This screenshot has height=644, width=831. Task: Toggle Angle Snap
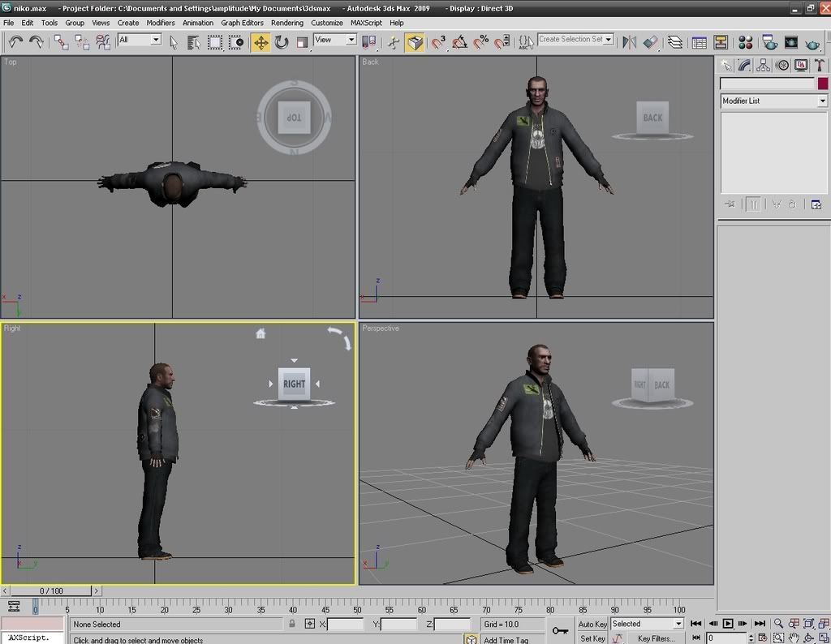coord(459,42)
